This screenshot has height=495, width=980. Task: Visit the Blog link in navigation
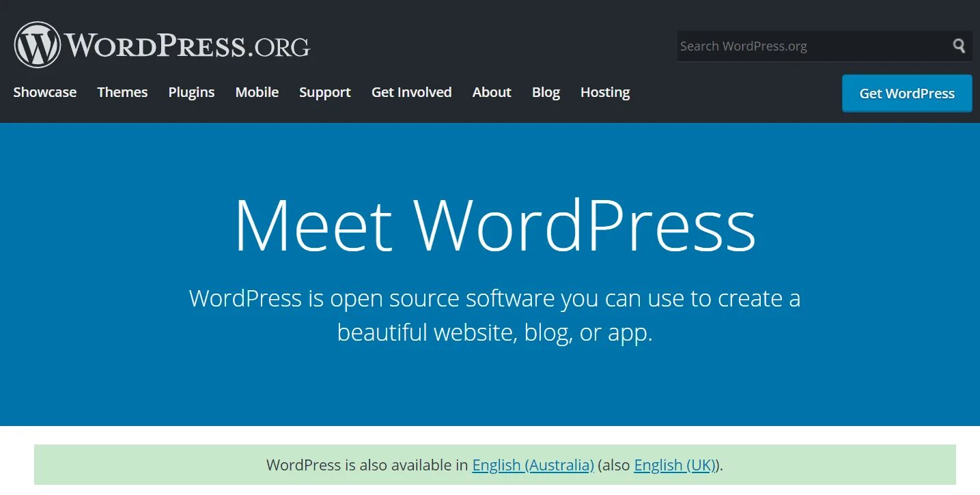pyautogui.click(x=546, y=92)
